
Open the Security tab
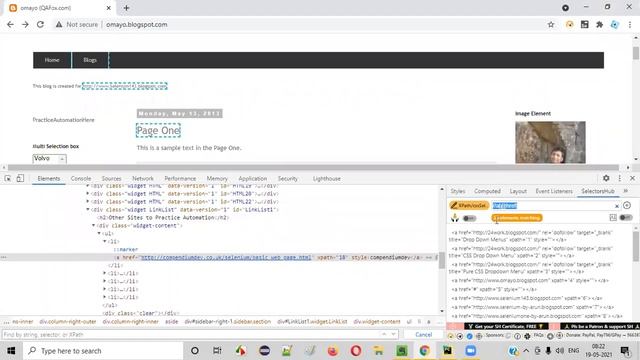[x=288, y=178]
